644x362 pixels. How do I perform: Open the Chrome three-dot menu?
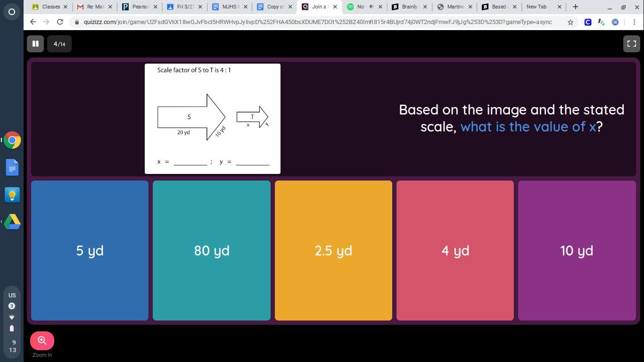point(634,22)
